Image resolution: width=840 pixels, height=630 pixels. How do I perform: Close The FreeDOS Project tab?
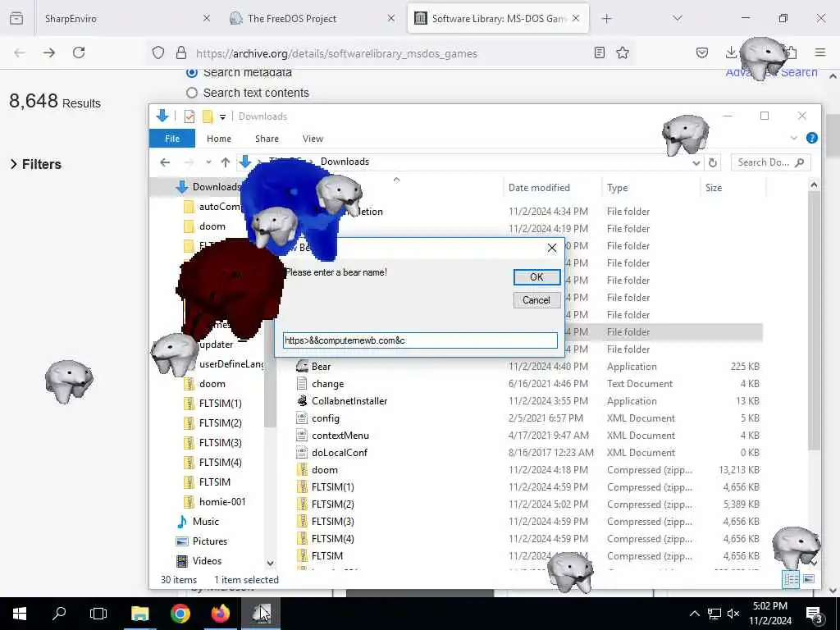391,18
